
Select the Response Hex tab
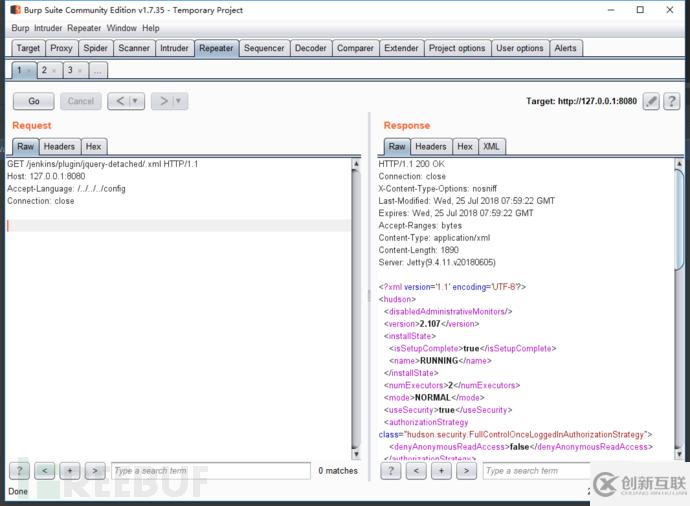click(465, 147)
